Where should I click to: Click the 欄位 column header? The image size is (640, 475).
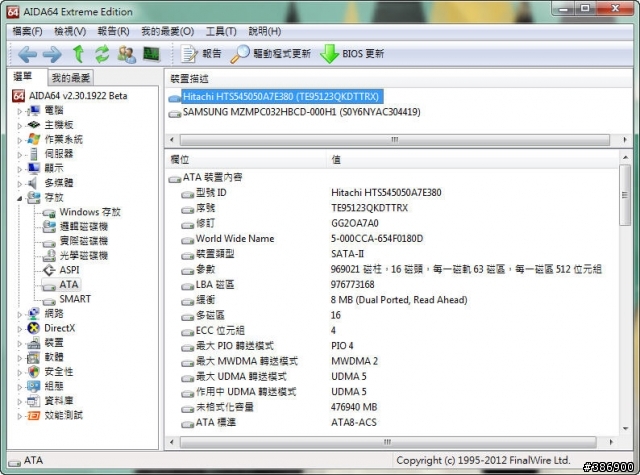tap(246, 160)
